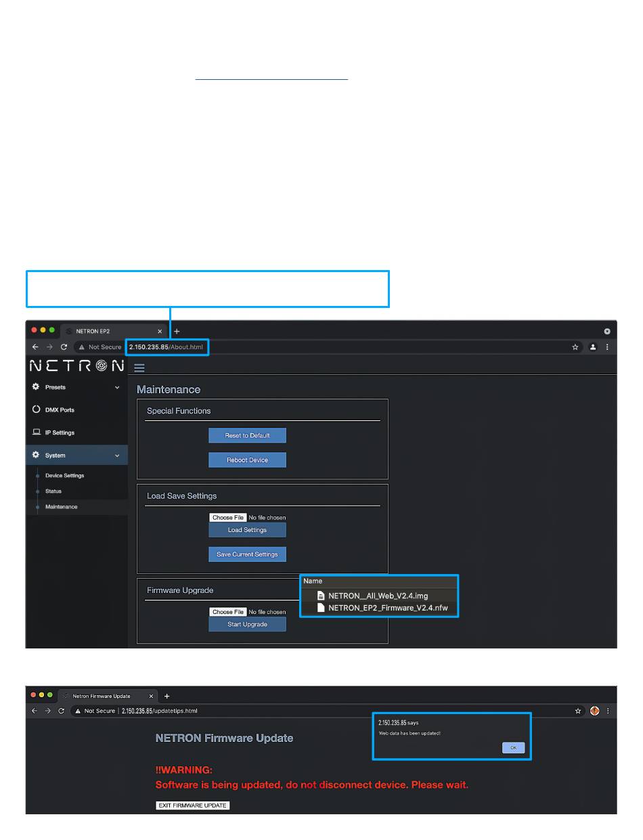The width and height of the screenshot is (643, 840).
Task: Click the NETRON logo
Action: pyautogui.click(x=76, y=366)
